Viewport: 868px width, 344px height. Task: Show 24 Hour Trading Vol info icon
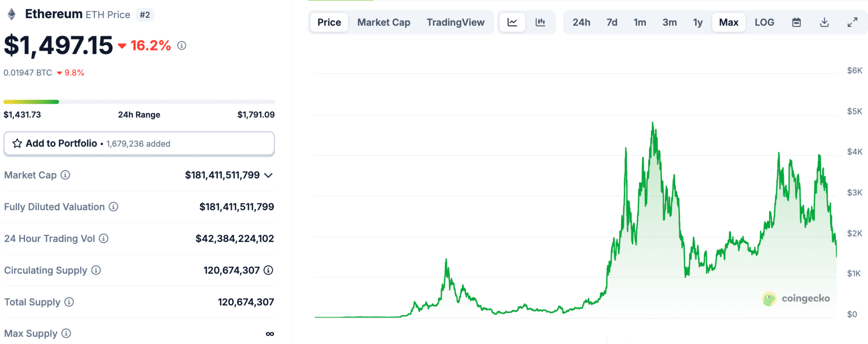tap(104, 239)
